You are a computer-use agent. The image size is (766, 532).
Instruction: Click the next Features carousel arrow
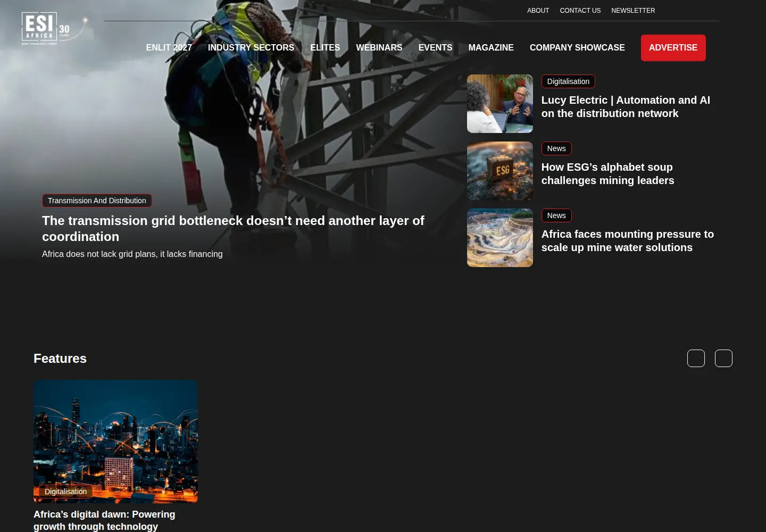point(723,359)
